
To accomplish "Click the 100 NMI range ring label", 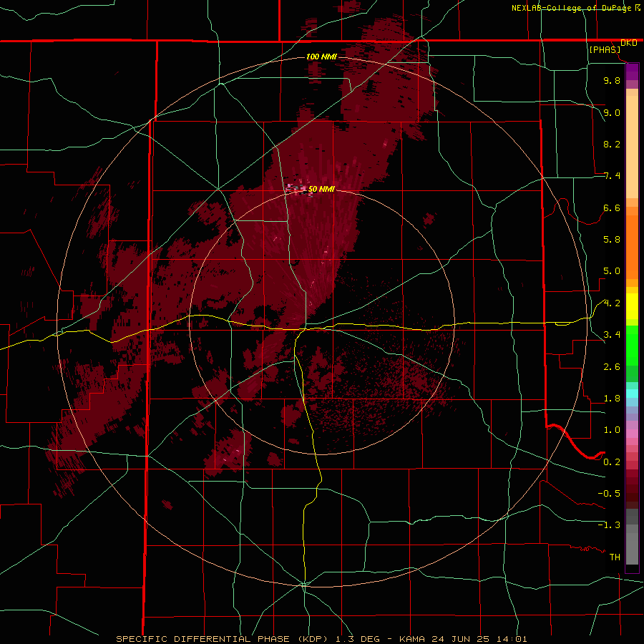I will pyautogui.click(x=321, y=57).
